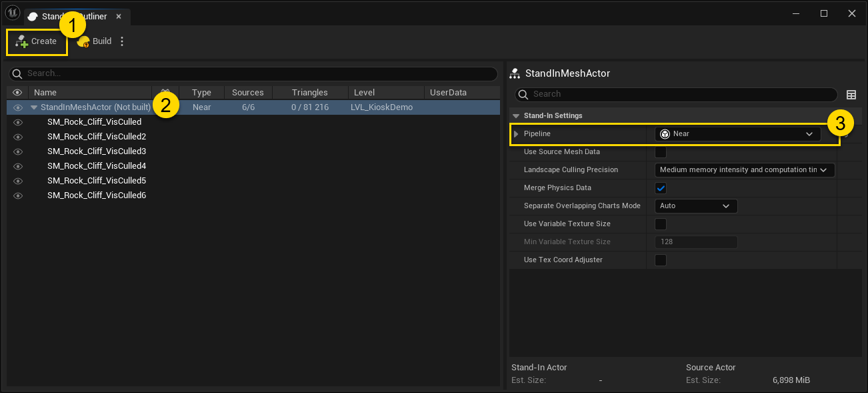Image resolution: width=868 pixels, height=393 pixels.
Task: Click the Build icon with question badge
Action: pos(82,41)
